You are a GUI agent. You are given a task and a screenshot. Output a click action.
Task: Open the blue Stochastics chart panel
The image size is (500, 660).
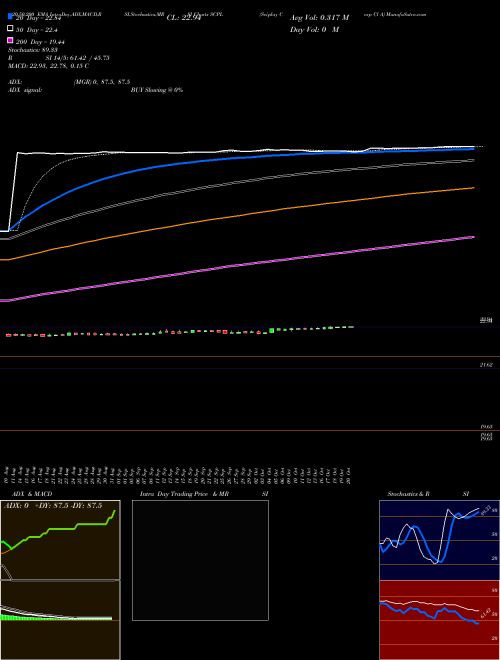point(439,540)
